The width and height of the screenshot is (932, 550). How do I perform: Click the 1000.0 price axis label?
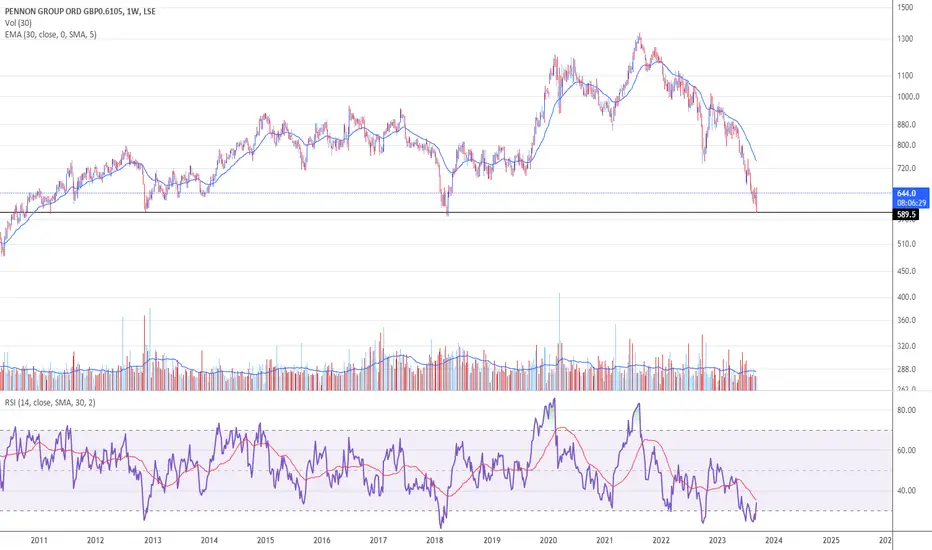point(908,96)
